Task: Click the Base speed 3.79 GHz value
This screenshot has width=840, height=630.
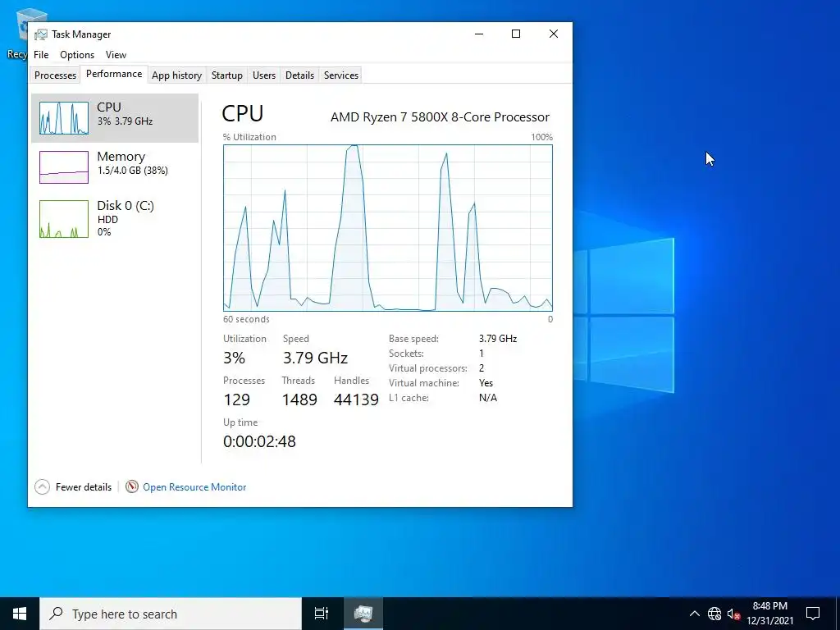Action: click(498, 339)
